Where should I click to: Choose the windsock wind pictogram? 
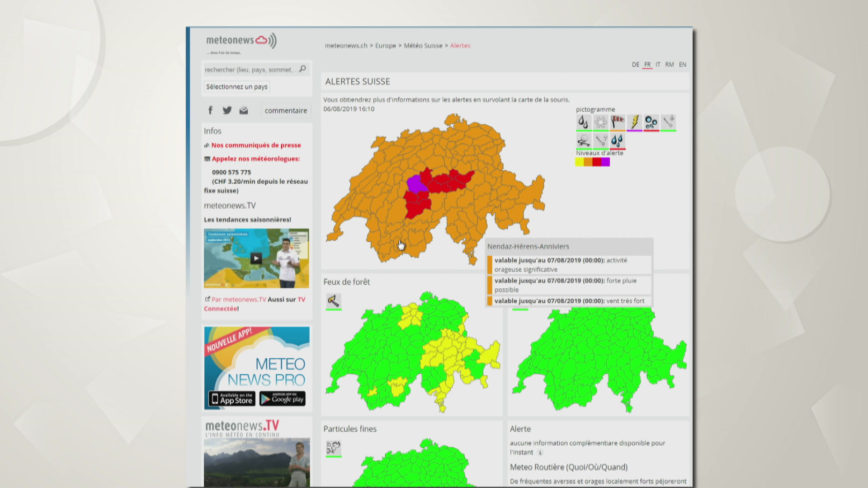coord(618,122)
